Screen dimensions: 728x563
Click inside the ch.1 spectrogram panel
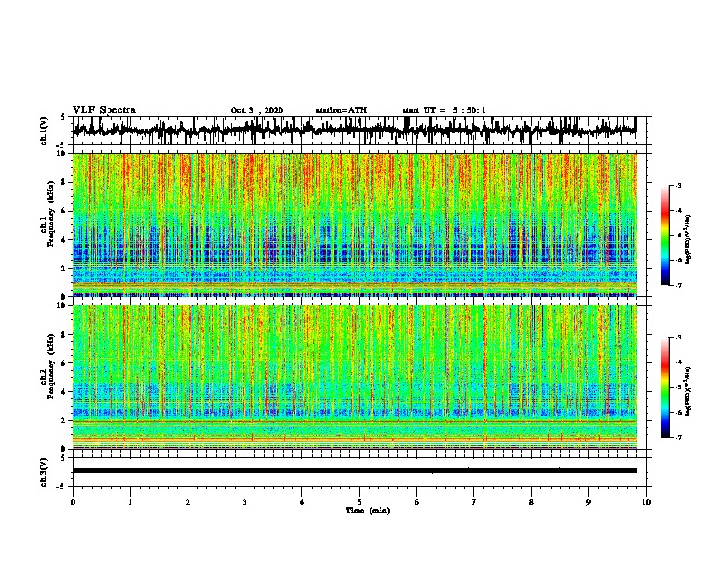click(355, 224)
